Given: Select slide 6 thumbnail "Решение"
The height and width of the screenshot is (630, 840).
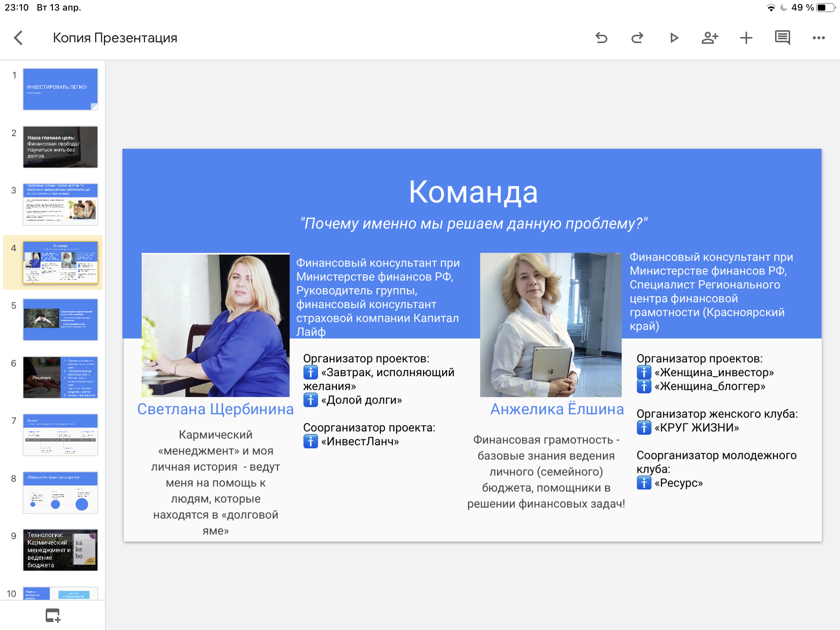Looking at the screenshot, I should click(x=60, y=377).
